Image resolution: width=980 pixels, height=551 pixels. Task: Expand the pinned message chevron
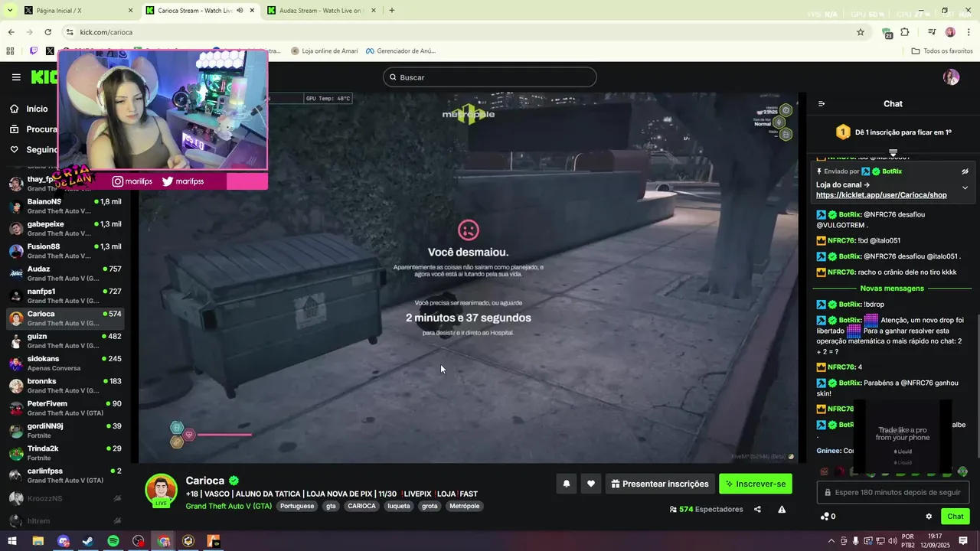coord(965,187)
